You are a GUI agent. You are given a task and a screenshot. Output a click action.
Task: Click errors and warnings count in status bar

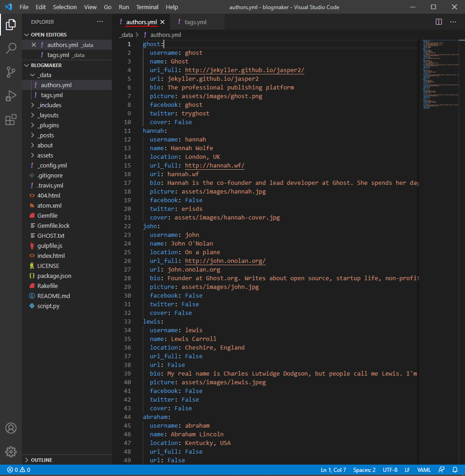pyautogui.click(x=19, y=470)
